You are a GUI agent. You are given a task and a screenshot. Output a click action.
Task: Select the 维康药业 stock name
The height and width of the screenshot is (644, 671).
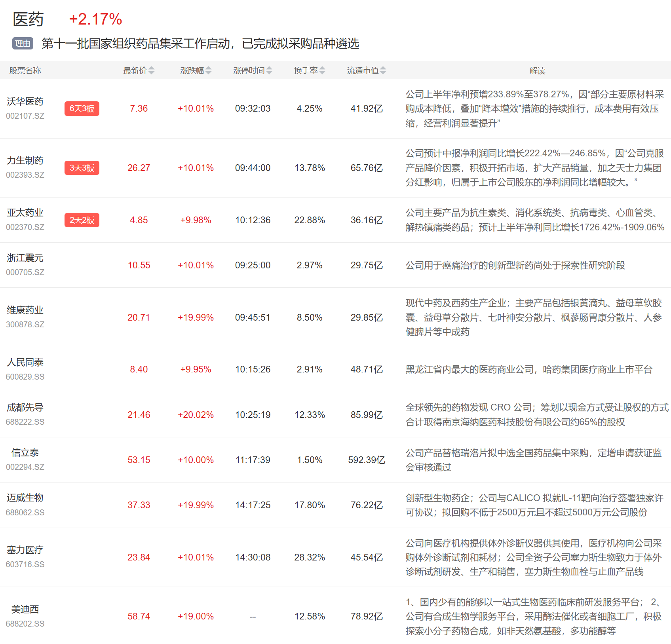pos(25,310)
